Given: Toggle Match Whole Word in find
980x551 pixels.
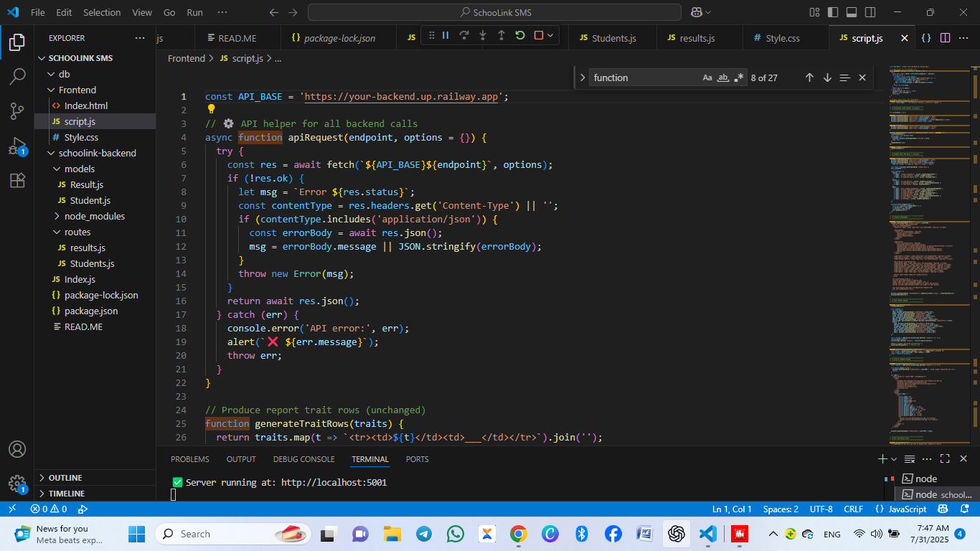Looking at the screenshot, I should pyautogui.click(x=723, y=77).
